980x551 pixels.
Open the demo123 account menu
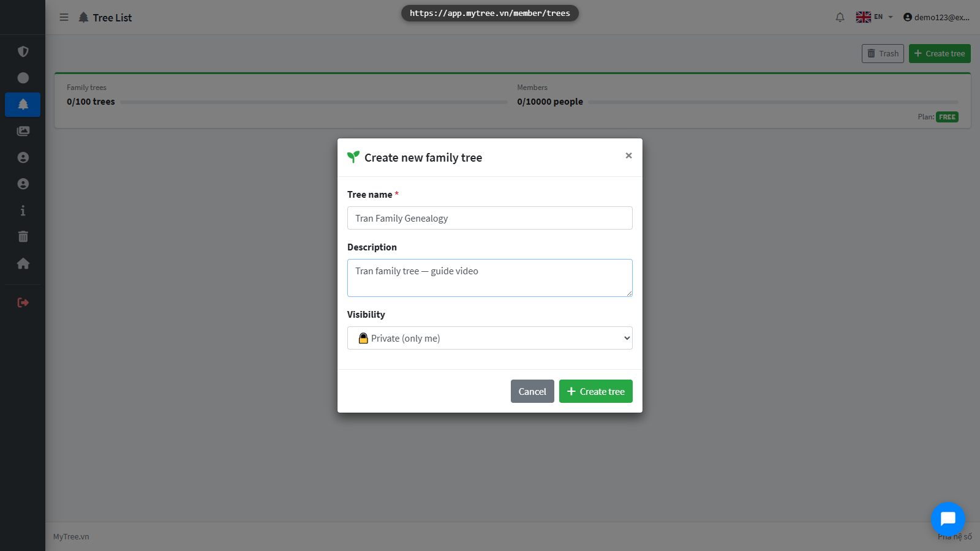937,17
